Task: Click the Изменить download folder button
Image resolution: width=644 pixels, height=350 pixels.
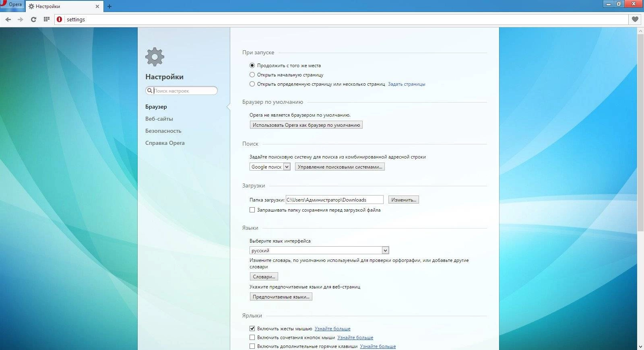Action: pyautogui.click(x=404, y=200)
